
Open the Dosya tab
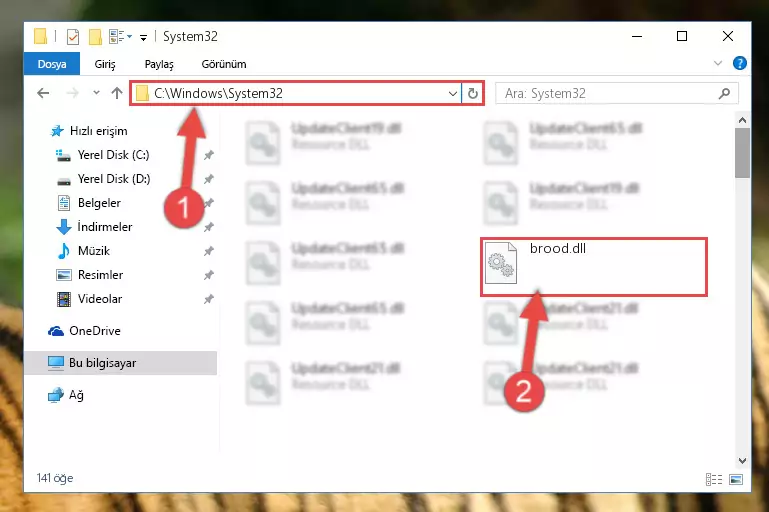point(52,64)
